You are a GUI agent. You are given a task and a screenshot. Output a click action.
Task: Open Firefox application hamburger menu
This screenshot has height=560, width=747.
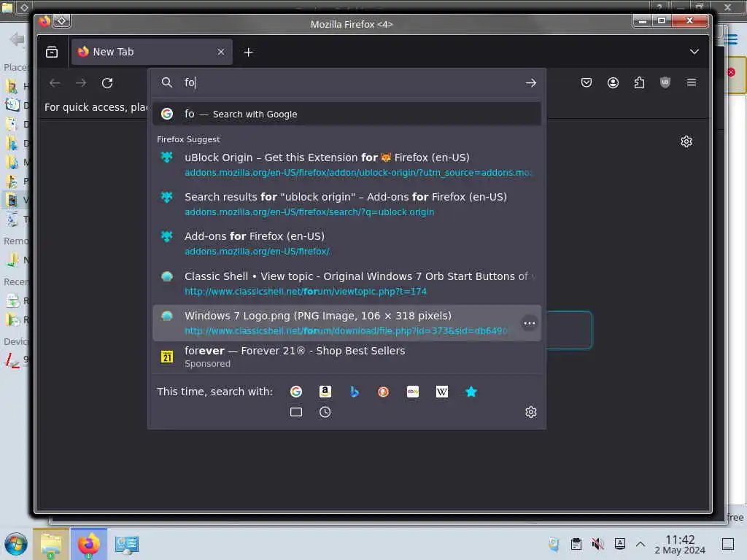[x=692, y=82]
